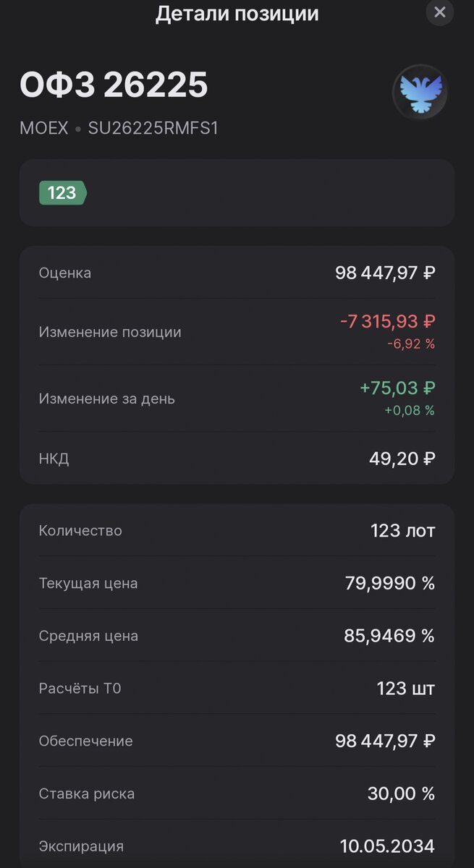Image resolution: width=474 pixels, height=868 pixels.
Task: Click the Обеспечение collateral value
Action: pyautogui.click(x=382, y=741)
